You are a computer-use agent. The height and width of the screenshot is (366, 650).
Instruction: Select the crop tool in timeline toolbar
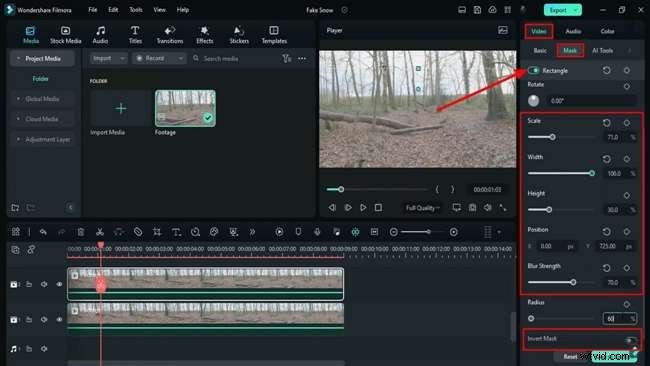coord(157,232)
